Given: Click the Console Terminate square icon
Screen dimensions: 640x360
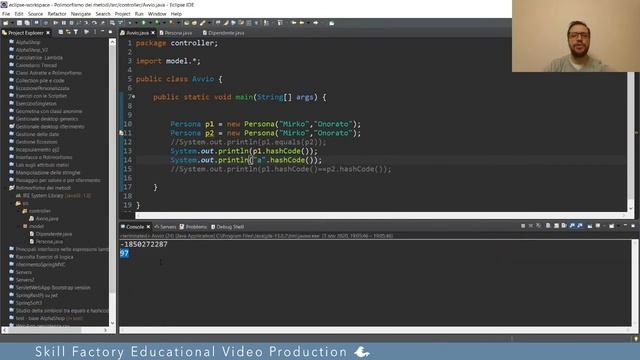Looking at the screenshot, I should [x=523, y=226].
